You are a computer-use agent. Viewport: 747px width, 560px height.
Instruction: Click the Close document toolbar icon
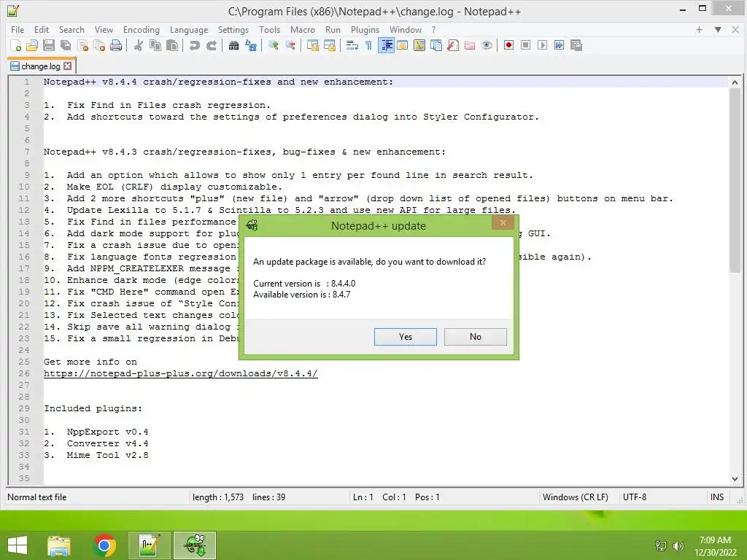[x=82, y=45]
